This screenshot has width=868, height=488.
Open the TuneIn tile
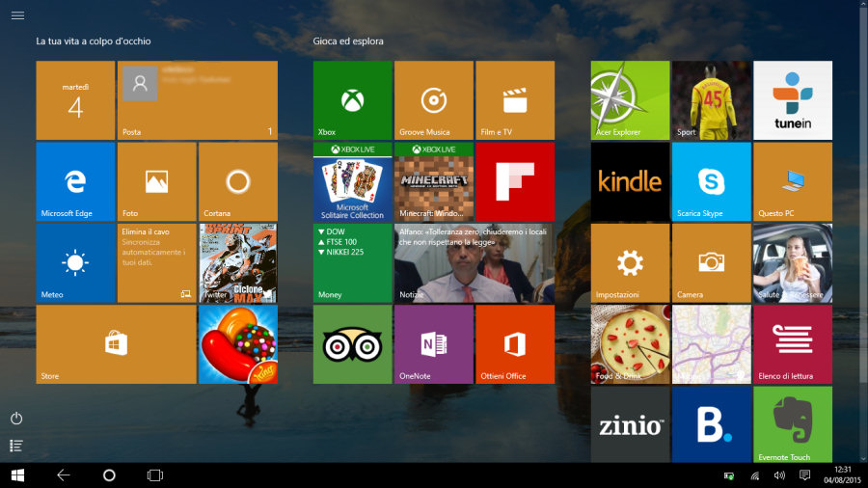(793, 100)
